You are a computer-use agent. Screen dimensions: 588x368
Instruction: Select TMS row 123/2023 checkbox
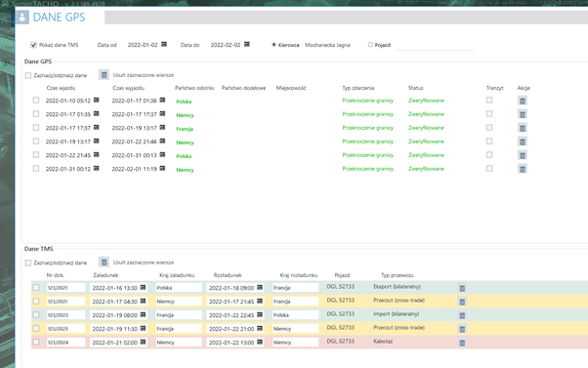click(35, 314)
